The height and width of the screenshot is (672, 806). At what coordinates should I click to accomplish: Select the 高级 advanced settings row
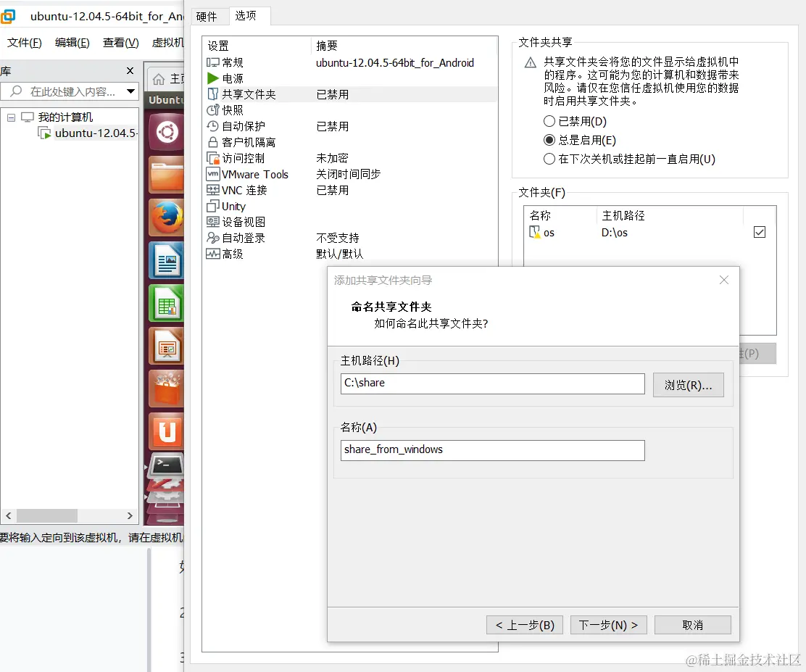click(x=350, y=254)
